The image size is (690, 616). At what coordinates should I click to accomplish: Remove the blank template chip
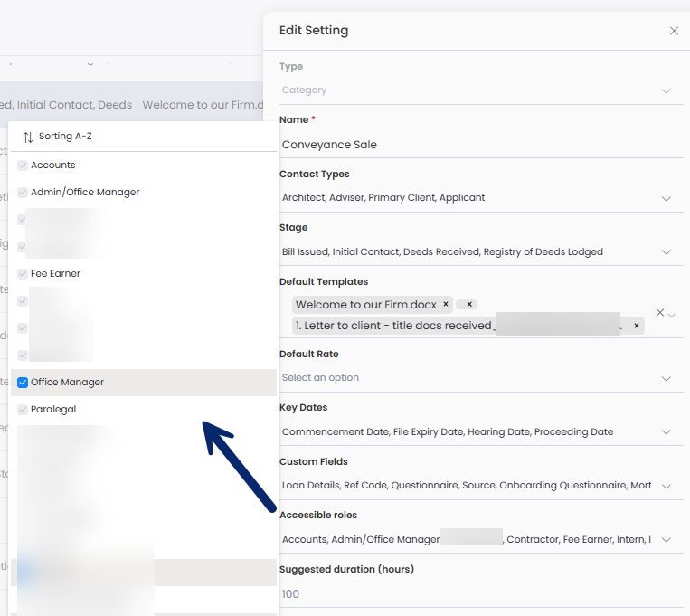click(x=469, y=305)
